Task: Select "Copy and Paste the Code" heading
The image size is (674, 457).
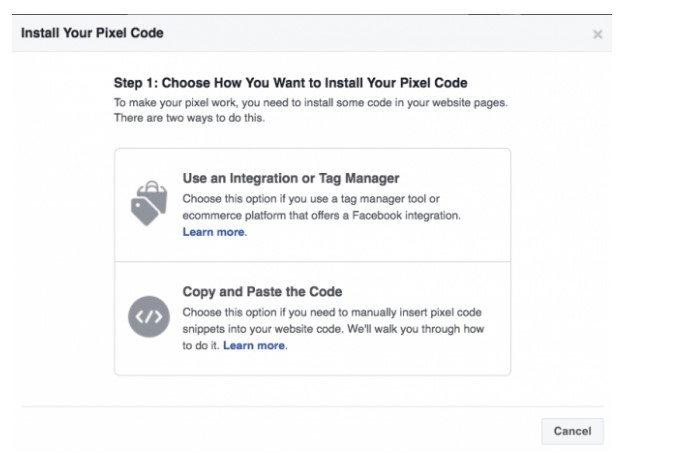Action: (x=262, y=292)
